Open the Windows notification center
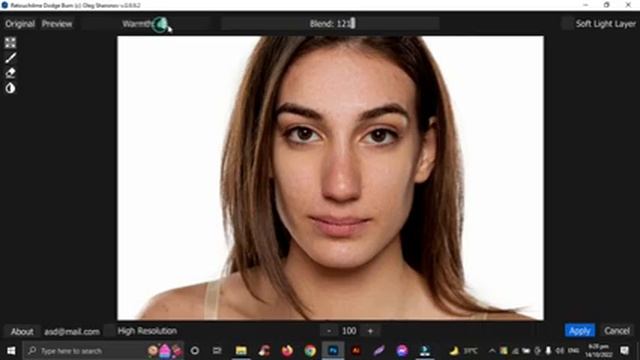This screenshot has width=640, height=360. tap(624, 351)
